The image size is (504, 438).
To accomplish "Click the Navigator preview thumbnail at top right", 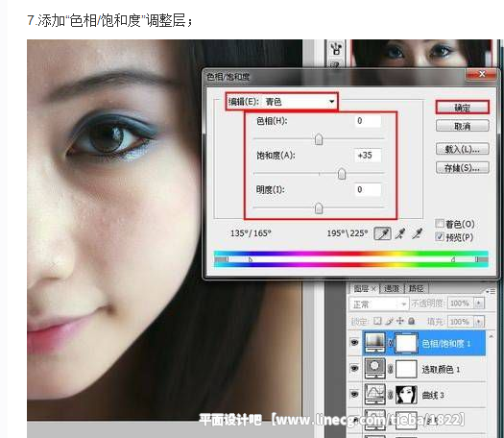I will pos(421,53).
